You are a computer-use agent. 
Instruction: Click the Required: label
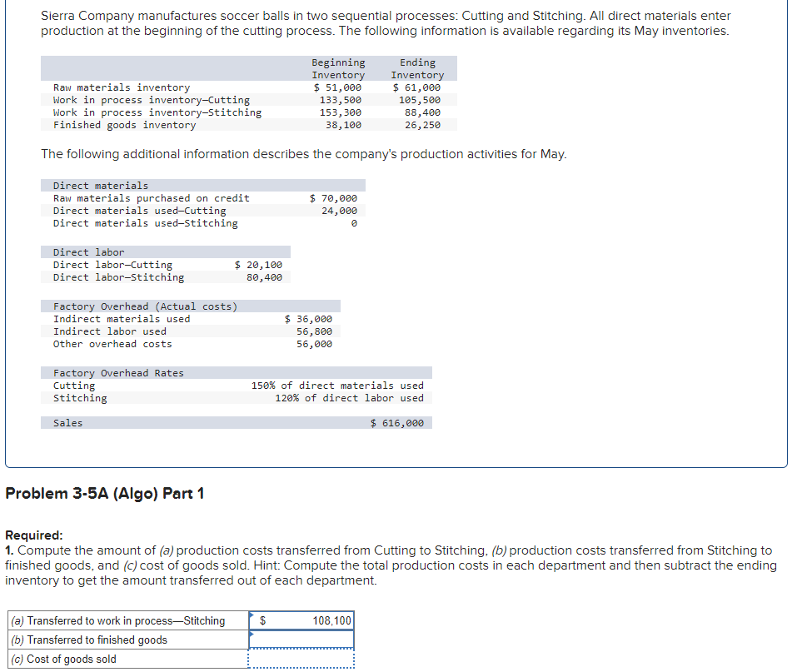[27, 534]
